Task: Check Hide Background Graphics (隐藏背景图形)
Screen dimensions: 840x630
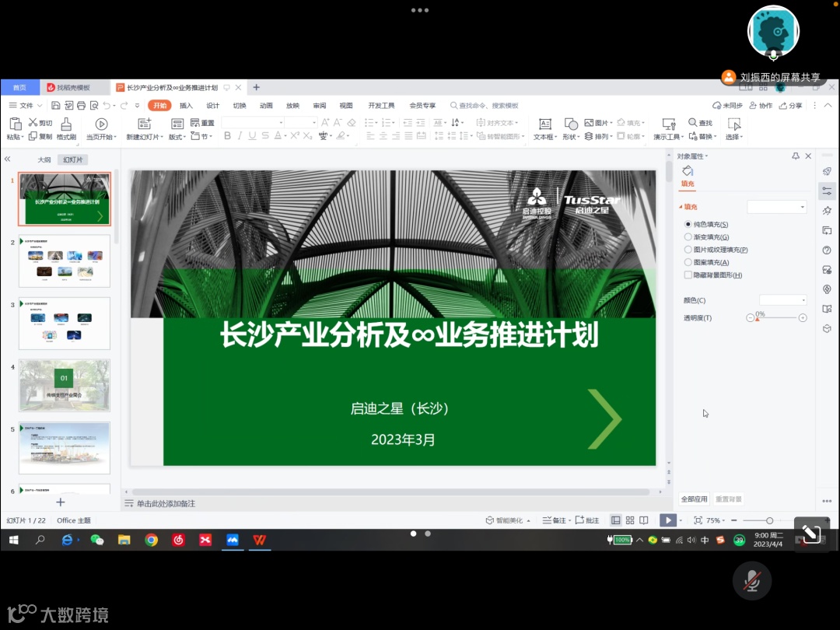Action: (x=688, y=275)
